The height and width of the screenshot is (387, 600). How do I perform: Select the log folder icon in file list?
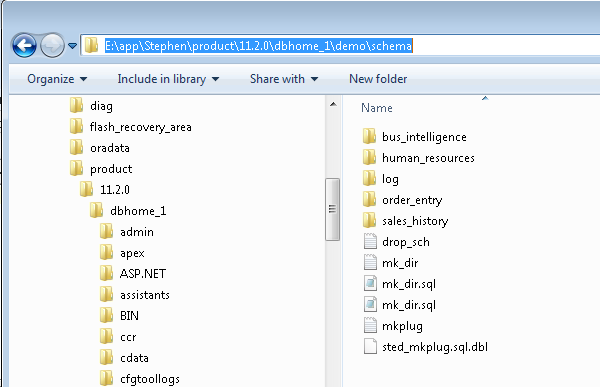pos(370,178)
